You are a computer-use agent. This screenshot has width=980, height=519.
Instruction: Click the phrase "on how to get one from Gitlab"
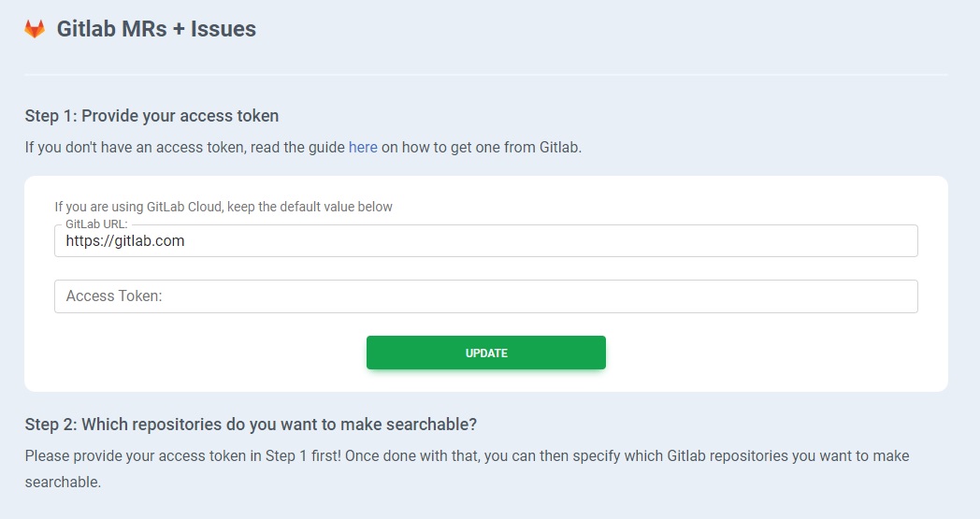[480, 147]
